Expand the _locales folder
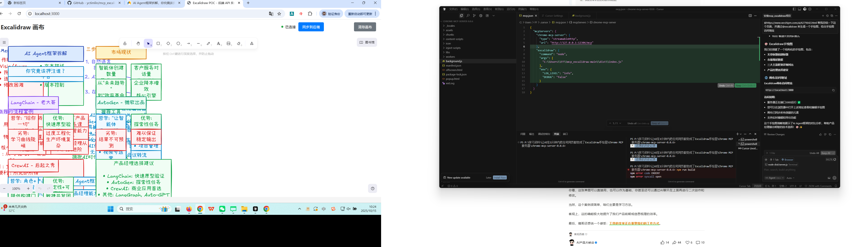Viewport: 868px width, 247px height. pyautogui.click(x=450, y=26)
